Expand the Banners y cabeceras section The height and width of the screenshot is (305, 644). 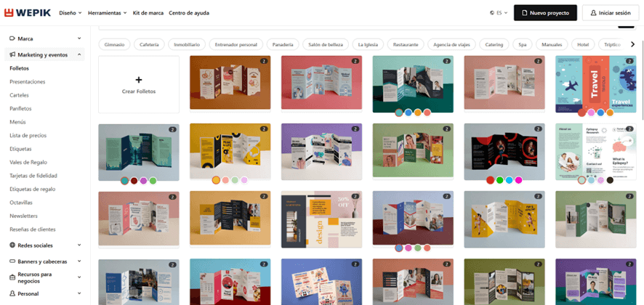(79, 261)
